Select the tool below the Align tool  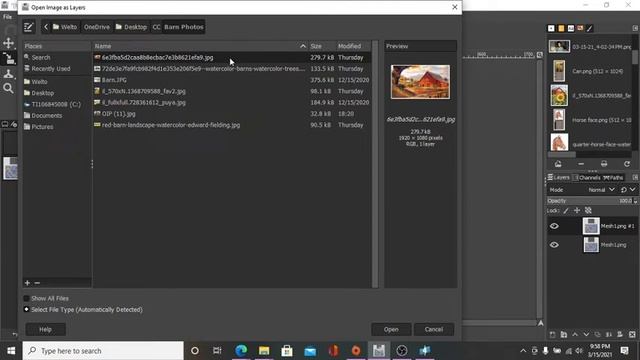click(x=8, y=74)
